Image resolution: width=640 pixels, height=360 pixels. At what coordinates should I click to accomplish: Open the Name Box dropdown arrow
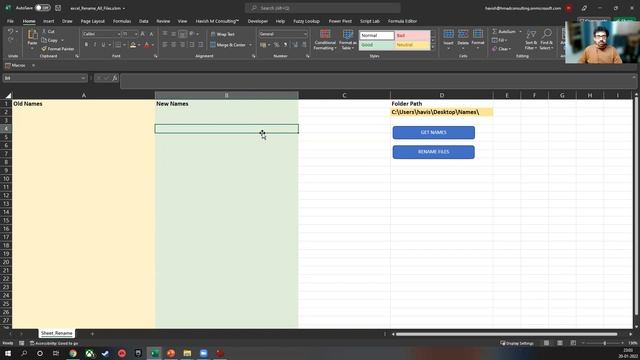click(83, 78)
